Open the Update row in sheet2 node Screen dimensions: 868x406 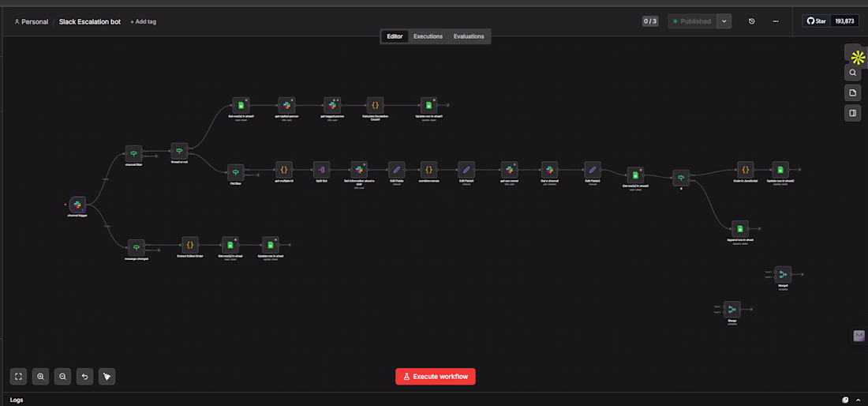(x=780, y=170)
